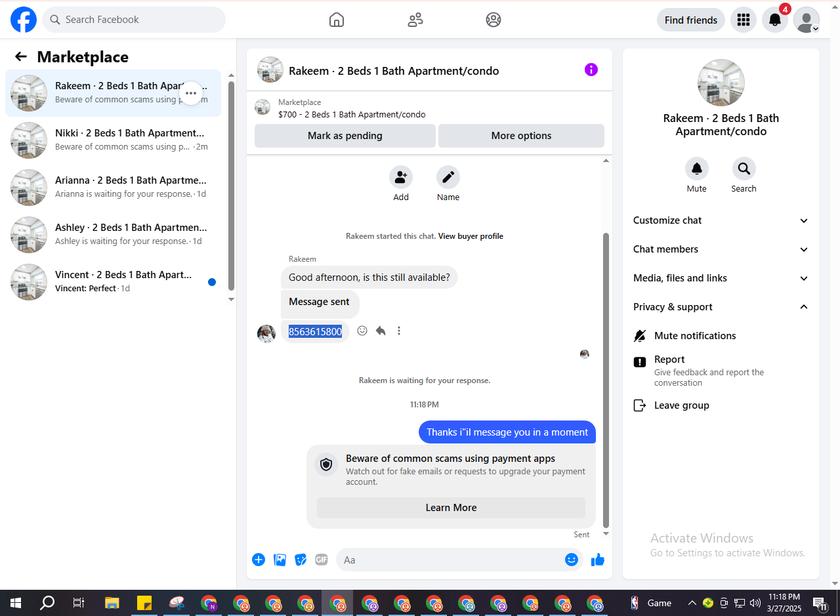Click the "Thanks i"il message you in a moment" bubble
Screen dimensions: 840x616
(x=507, y=432)
